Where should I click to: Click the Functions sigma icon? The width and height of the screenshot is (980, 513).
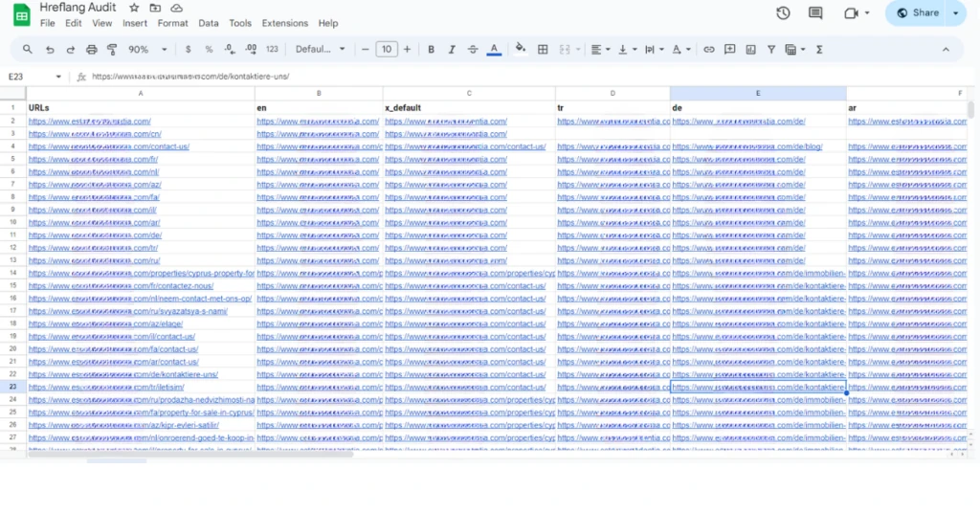pyautogui.click(x=818, y=49)
